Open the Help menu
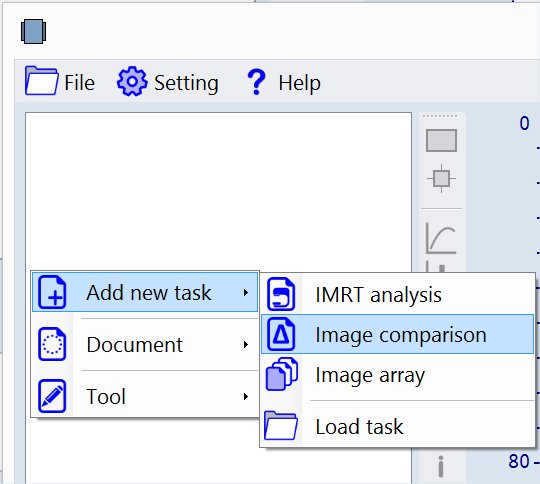The width and height of the screenshot is (540, 484). click(284, 82)
